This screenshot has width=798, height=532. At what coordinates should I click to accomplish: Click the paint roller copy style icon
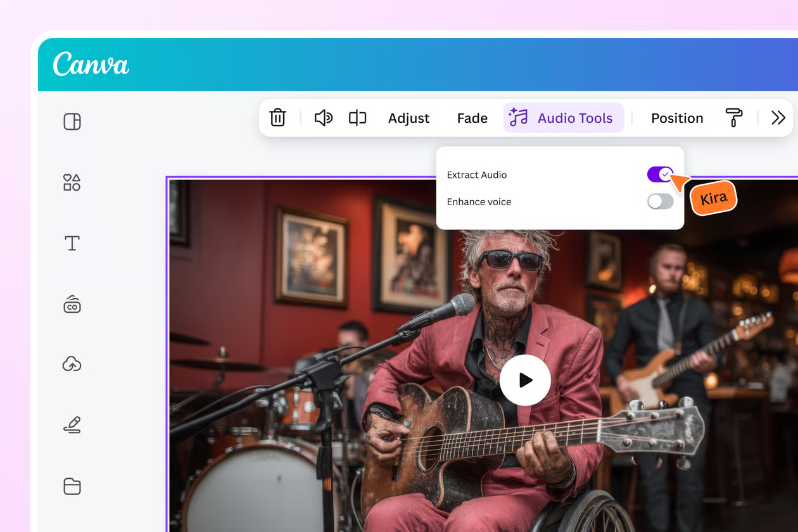[x=733, y=118]
